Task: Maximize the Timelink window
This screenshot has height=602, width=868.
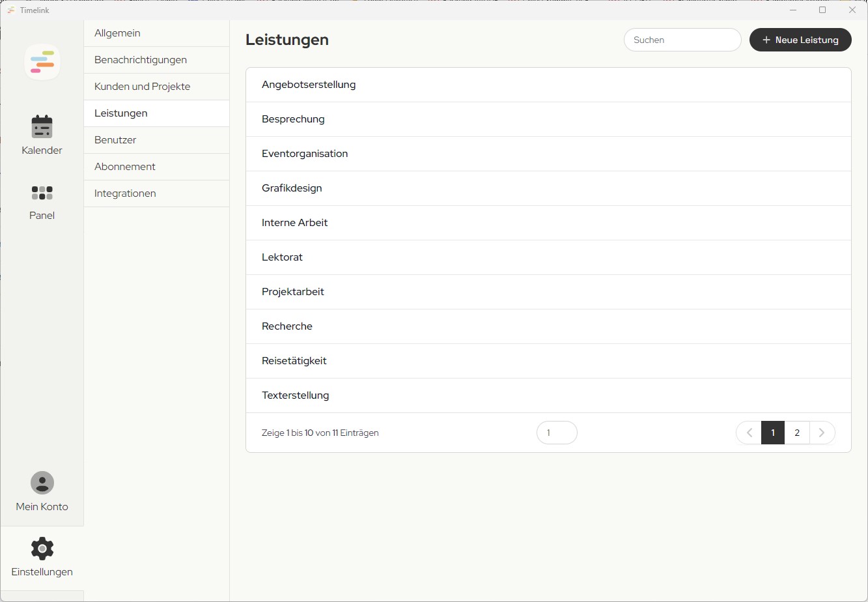Action: (822, 10)
